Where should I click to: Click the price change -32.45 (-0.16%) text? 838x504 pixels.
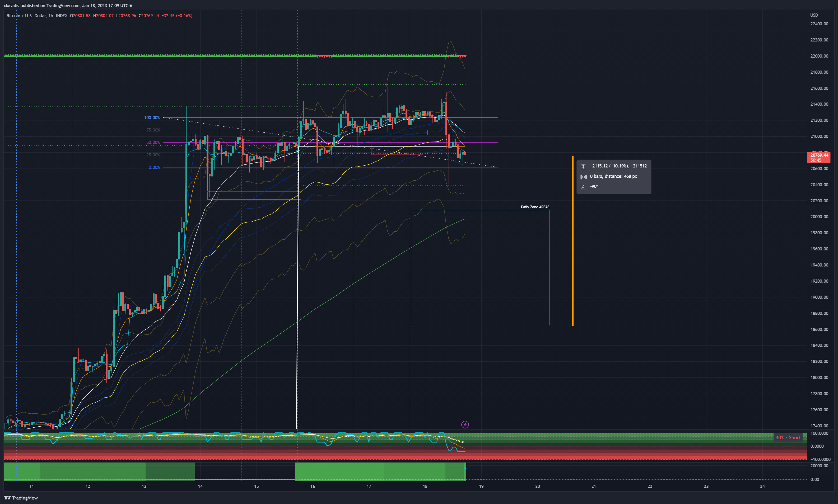(x=177, y=16)
